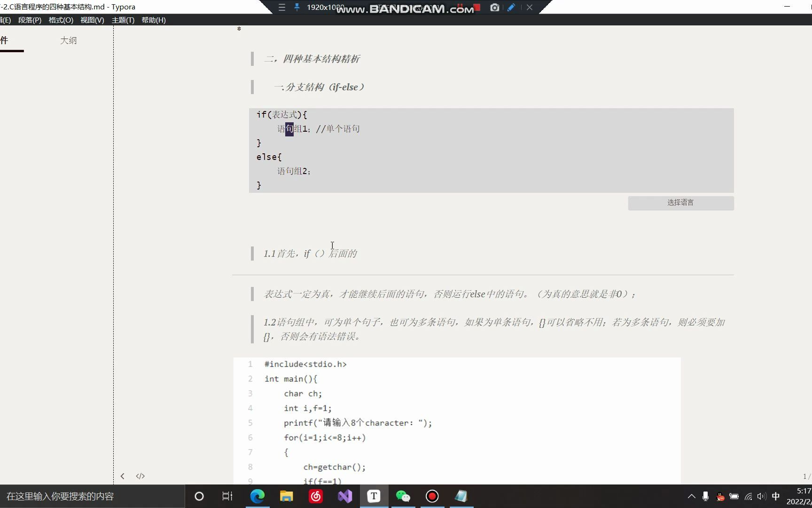This screenshot has height=508, width=812.
Task: Click the quote 1.1首先，if（）后面的
Action: [310, 254]
